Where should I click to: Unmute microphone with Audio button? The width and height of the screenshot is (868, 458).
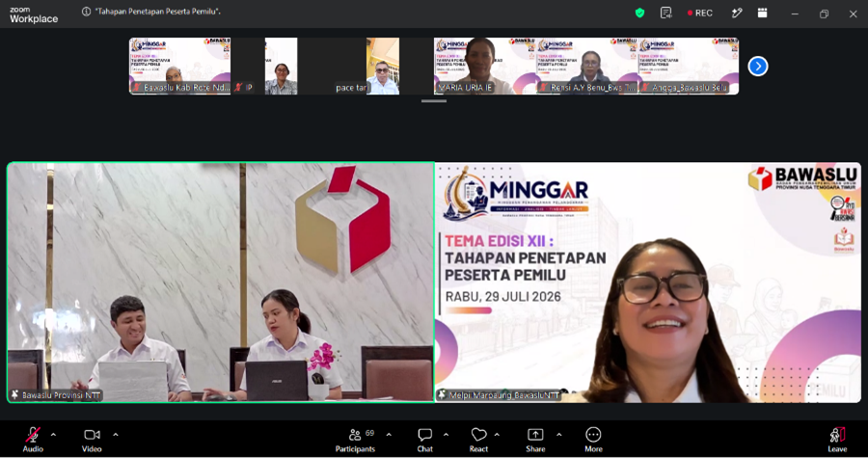[x=33, y=441]
